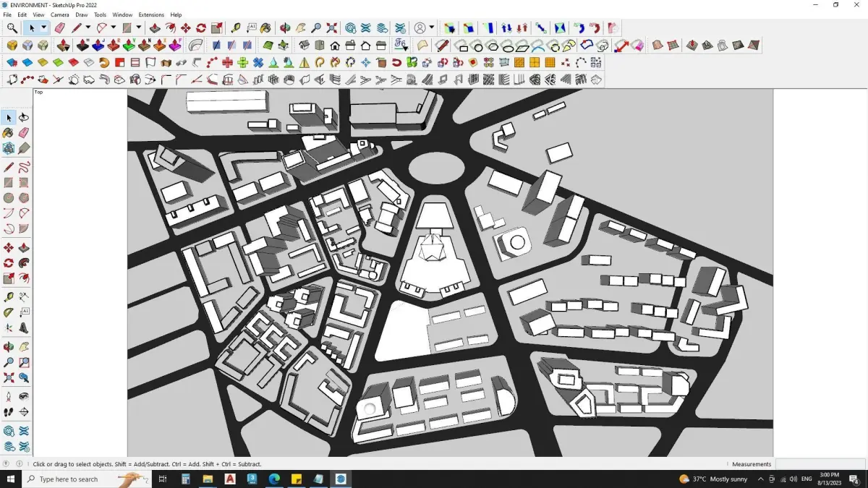Switch to Iso view house icon
This screenshot has width=868, height=488.
click(305, 45)
